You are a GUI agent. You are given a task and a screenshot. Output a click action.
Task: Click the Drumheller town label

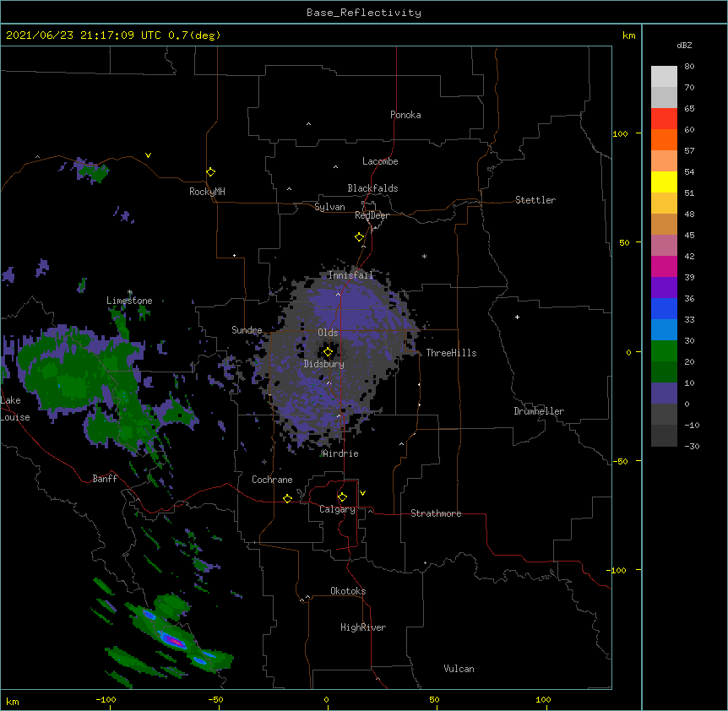[x=539, y=411]
